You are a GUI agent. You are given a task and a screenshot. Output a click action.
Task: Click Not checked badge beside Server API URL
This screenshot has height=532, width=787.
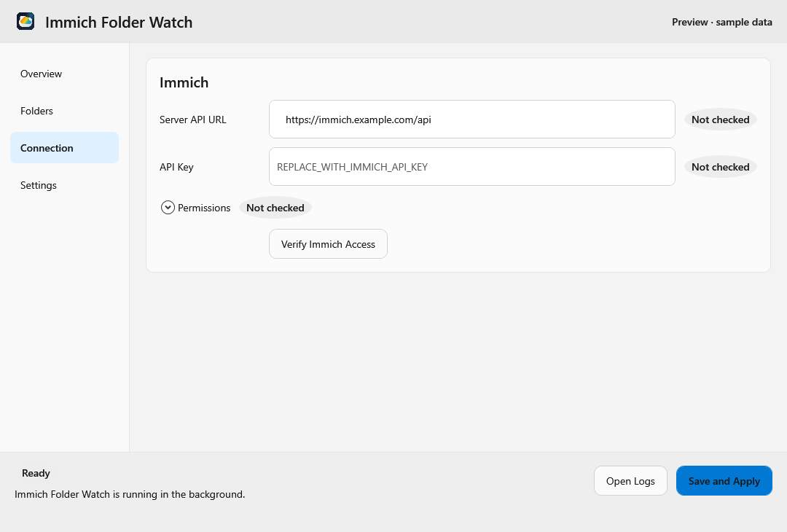click(720, 120)
